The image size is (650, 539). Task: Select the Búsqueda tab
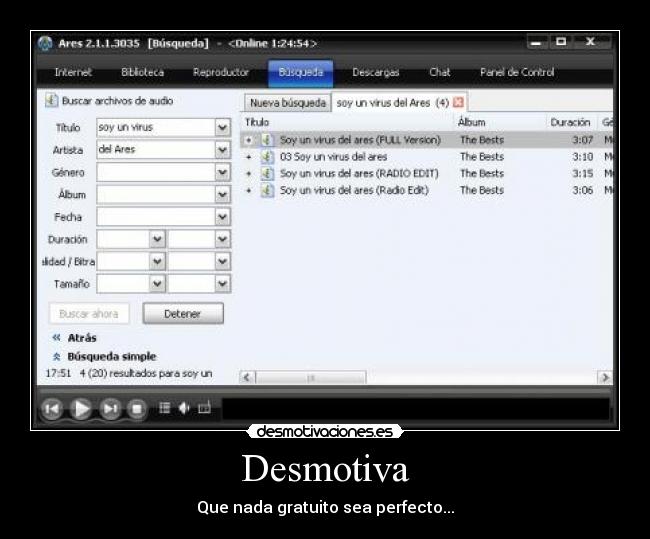[x=301, y=73]
